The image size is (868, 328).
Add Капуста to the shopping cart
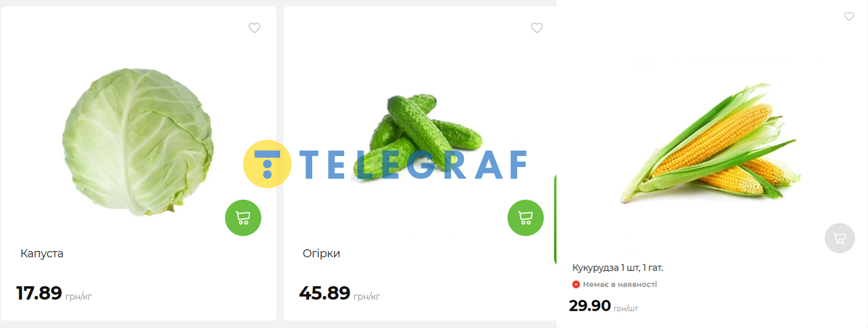click(x=243, y=218)
